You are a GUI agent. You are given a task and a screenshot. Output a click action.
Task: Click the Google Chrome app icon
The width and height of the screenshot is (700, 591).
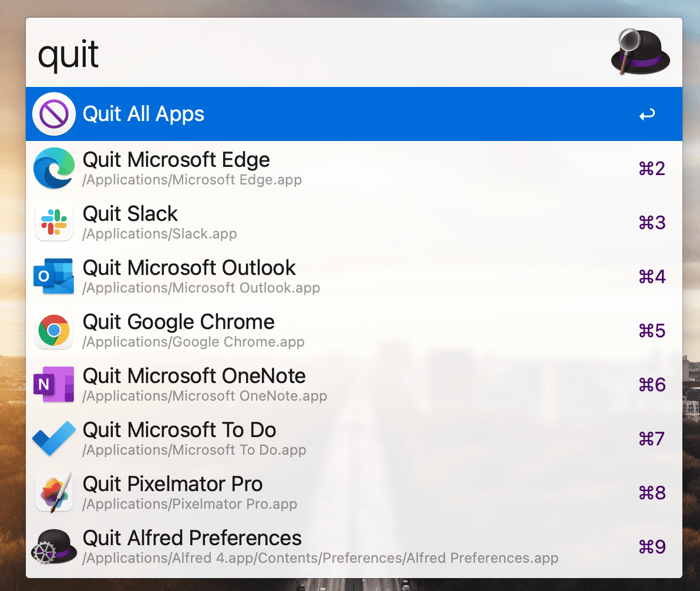(54, 330)
